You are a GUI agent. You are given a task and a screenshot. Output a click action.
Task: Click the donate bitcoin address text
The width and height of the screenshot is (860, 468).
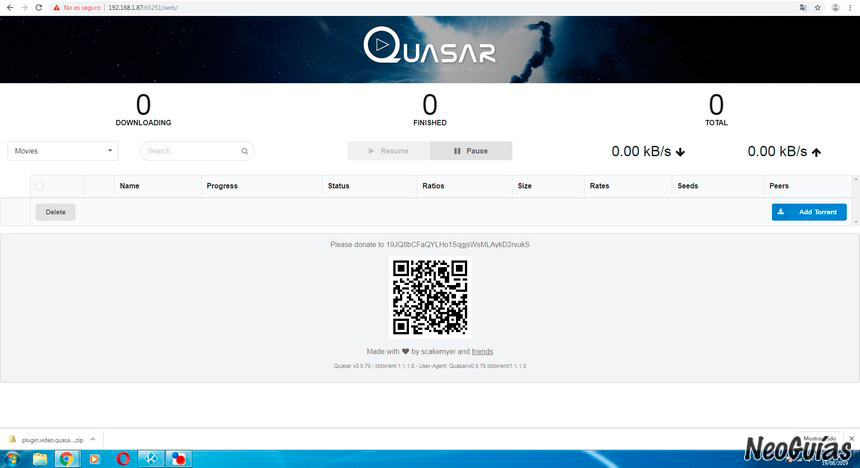coord(457,245)
